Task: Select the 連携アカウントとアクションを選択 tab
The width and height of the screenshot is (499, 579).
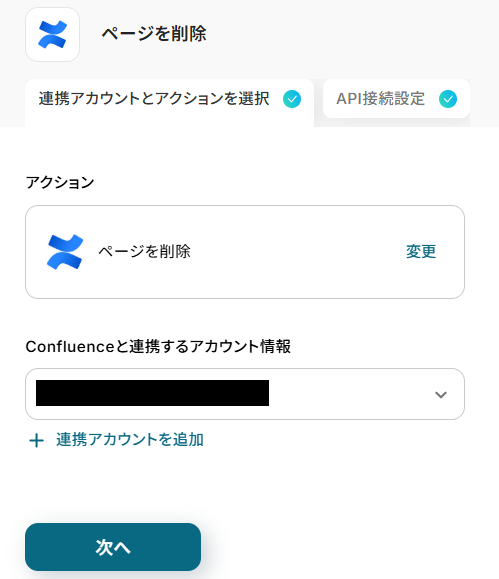Action: tap(170, 103)
